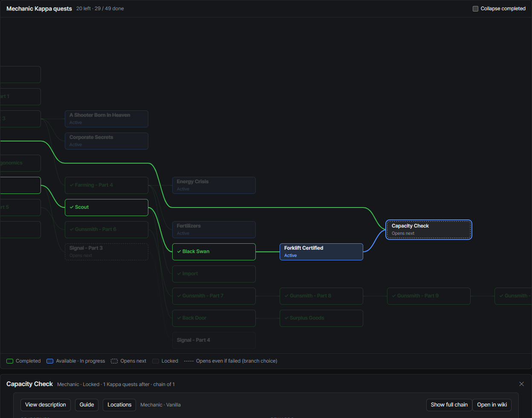This screenshot has height=418, width=532.
Task: Select the Black Swan quest node
Action: [x=214, y=252]
